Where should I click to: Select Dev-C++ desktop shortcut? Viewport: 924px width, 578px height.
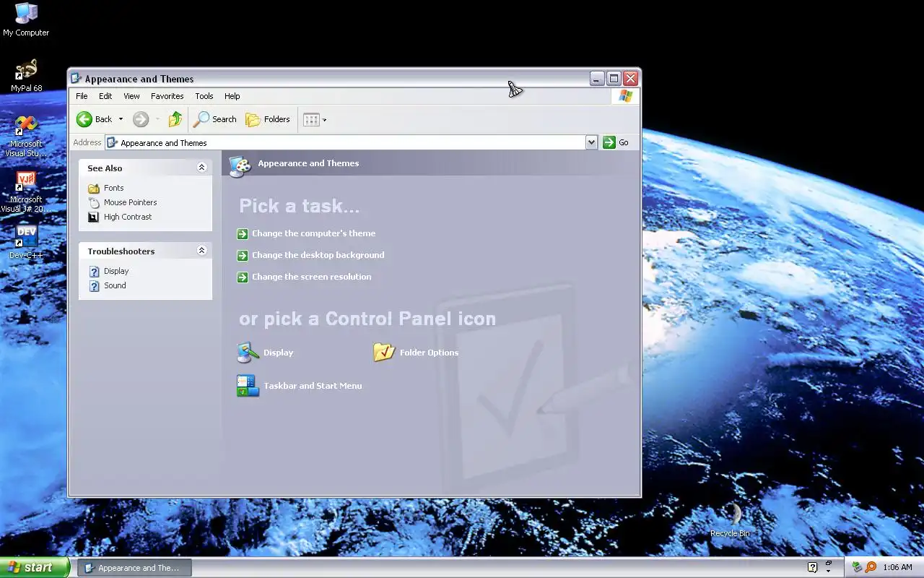click(x=26, y=242)
